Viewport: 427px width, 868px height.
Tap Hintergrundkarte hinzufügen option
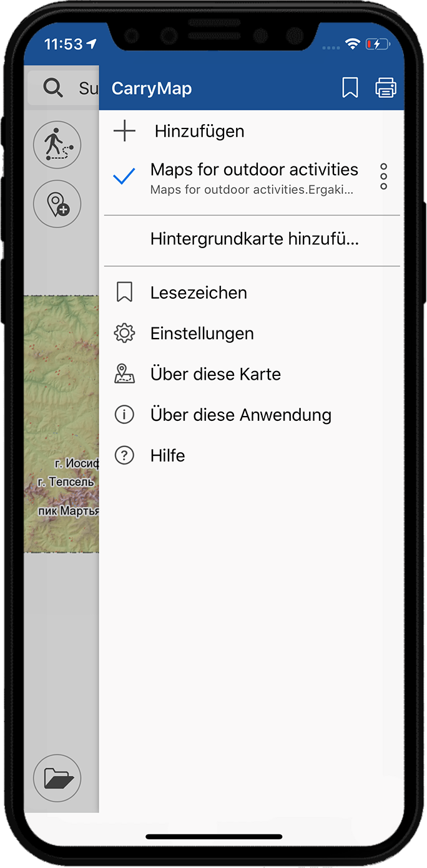click(255, 239)
